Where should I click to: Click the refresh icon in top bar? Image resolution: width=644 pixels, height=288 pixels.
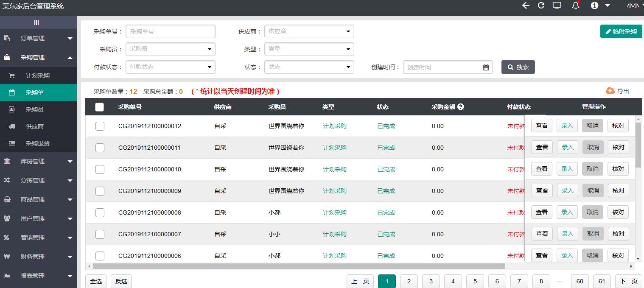(540, 6)
